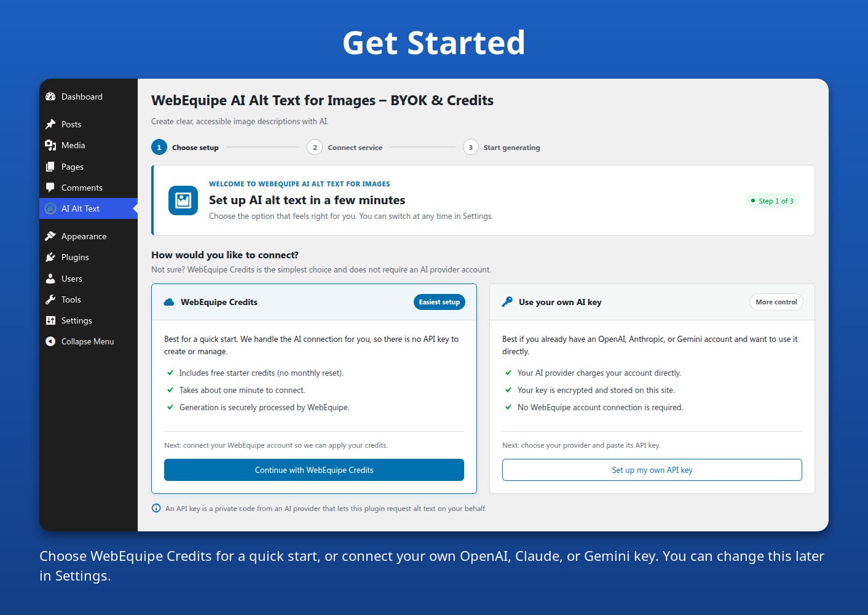This screenshot has width=868, height=615.
Task: Click the Pages document icon
Action: (50, 167)
